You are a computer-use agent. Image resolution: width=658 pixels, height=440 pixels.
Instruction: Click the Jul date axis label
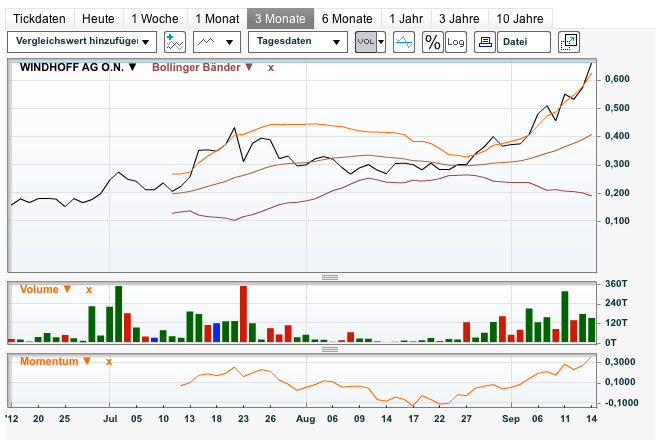[x=110, y=419]
